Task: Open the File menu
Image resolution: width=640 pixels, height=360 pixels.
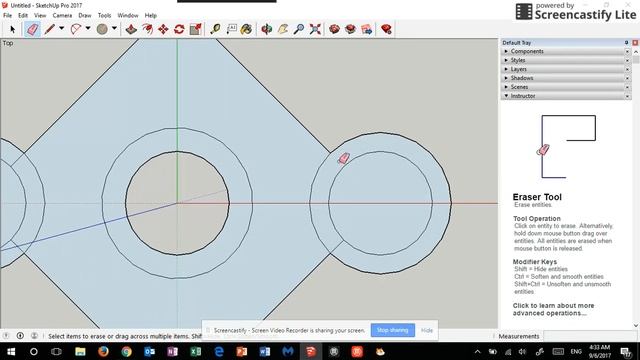Action: pyautogui.click(x=7, y=16)
